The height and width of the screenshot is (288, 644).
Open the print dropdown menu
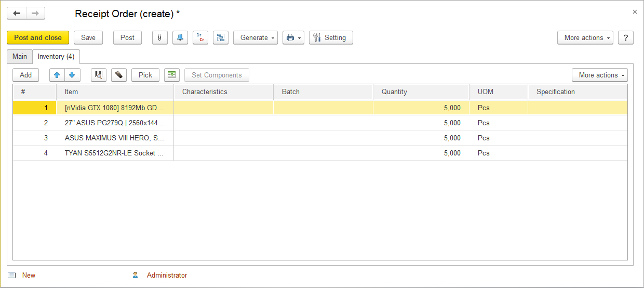293,38
